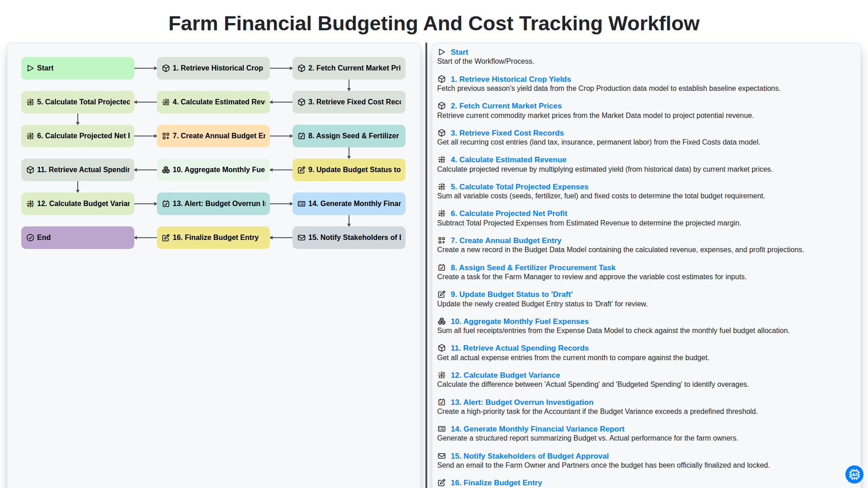Open link 12. Calculate Budget Variance
Viewport: 868px width, 488px height.
coord(505,375)
